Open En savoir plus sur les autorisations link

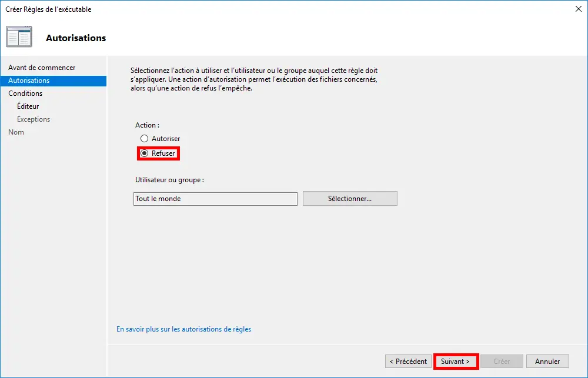click(183, 329)
